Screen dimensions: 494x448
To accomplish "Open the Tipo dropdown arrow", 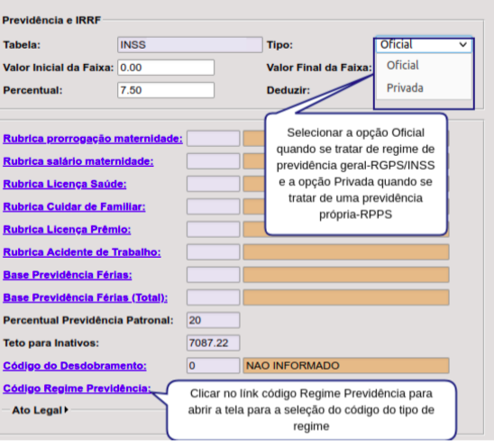I will 462,45.
